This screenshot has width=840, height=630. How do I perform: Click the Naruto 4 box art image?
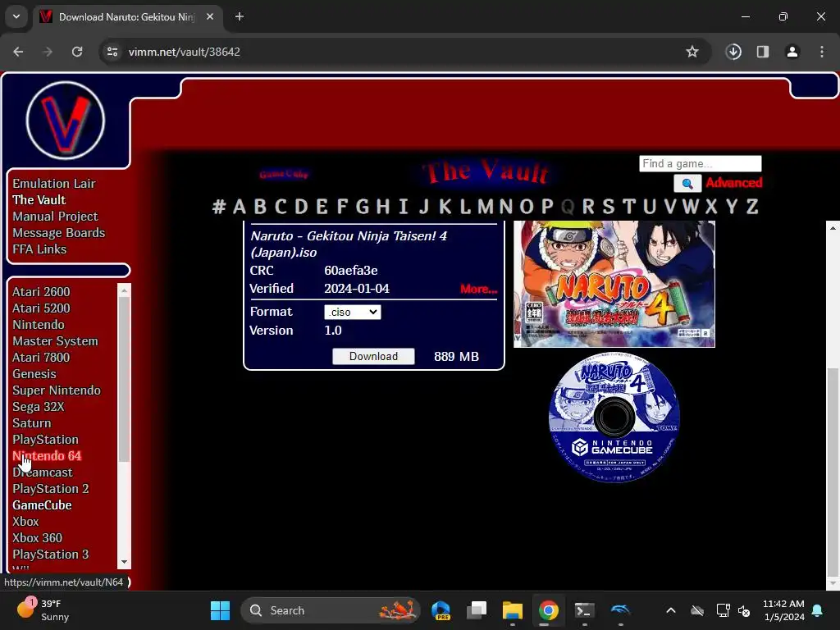click(614, 284)
